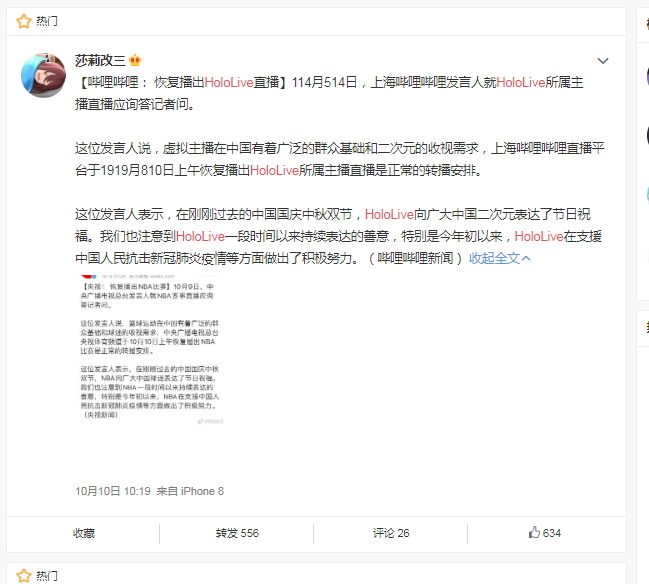Click the up chevron after 收起全文

coord(526,258)
